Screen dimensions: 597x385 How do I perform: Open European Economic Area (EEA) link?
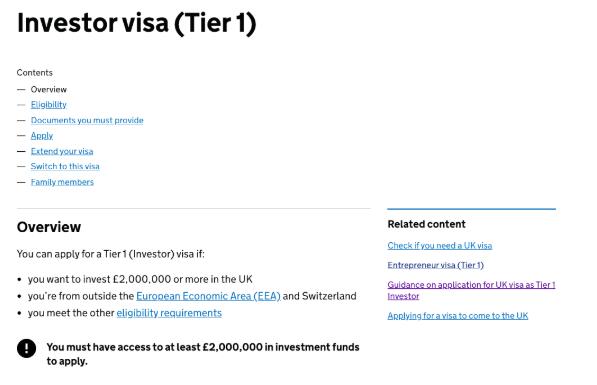click(208, 296)
